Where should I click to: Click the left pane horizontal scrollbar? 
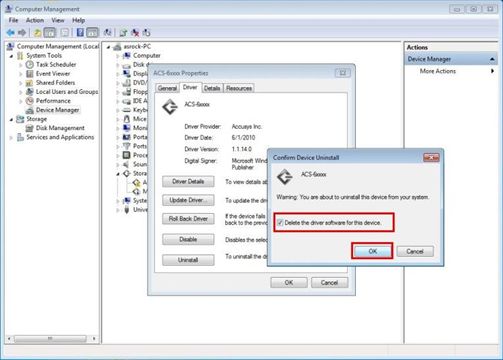[51, 338]
